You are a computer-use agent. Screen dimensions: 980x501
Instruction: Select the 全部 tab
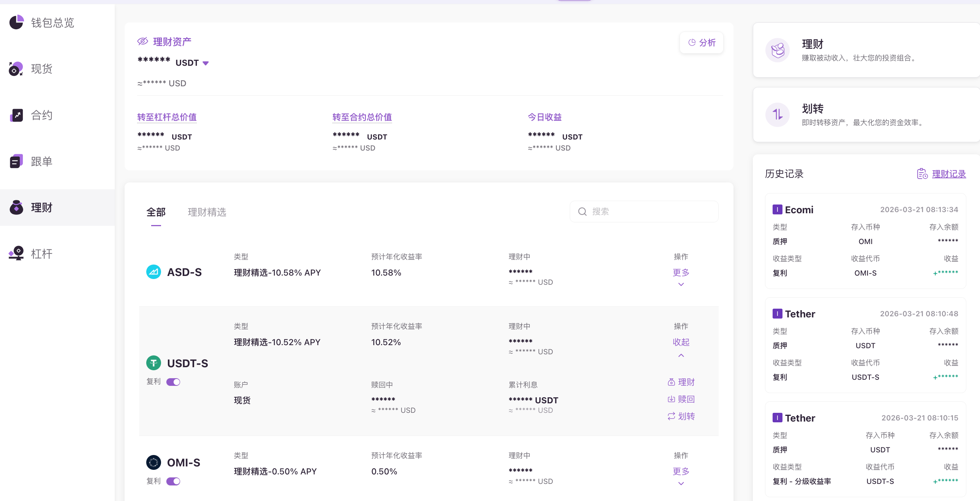[156, 212]
